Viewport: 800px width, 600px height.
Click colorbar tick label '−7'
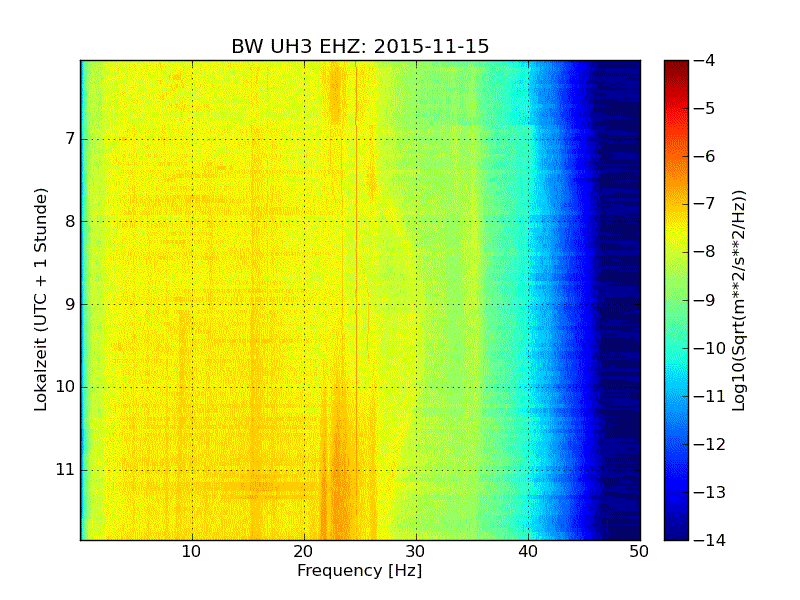(x=705, y=204)
